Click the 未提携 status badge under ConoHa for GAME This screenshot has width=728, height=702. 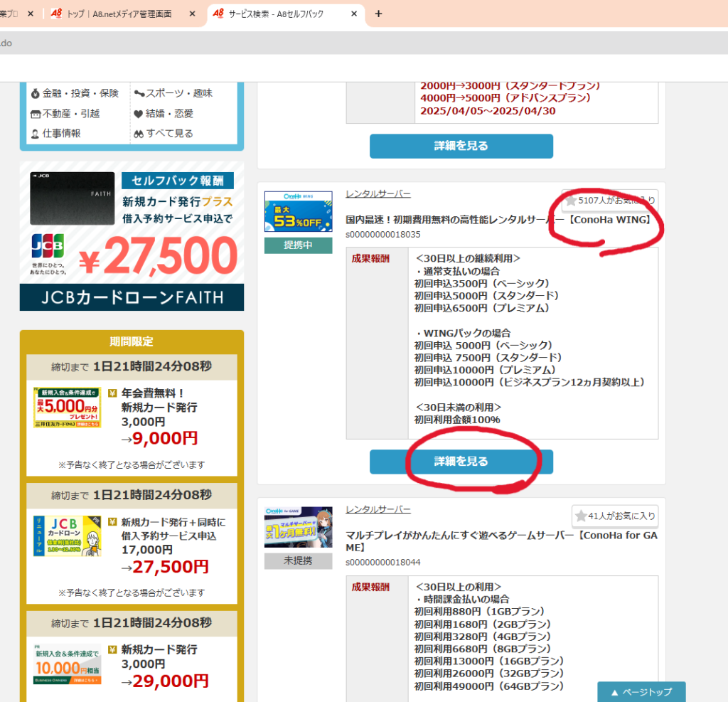click(299, 560)
